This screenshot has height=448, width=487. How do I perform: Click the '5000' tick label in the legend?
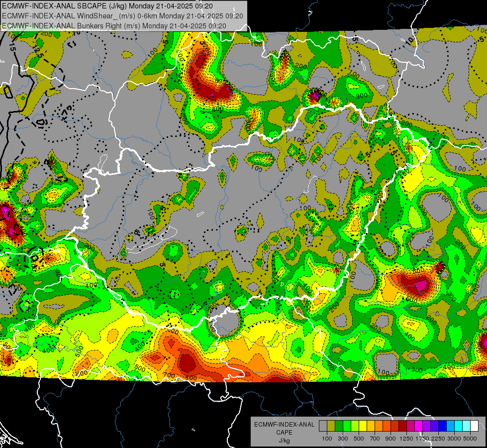(470, 439)
